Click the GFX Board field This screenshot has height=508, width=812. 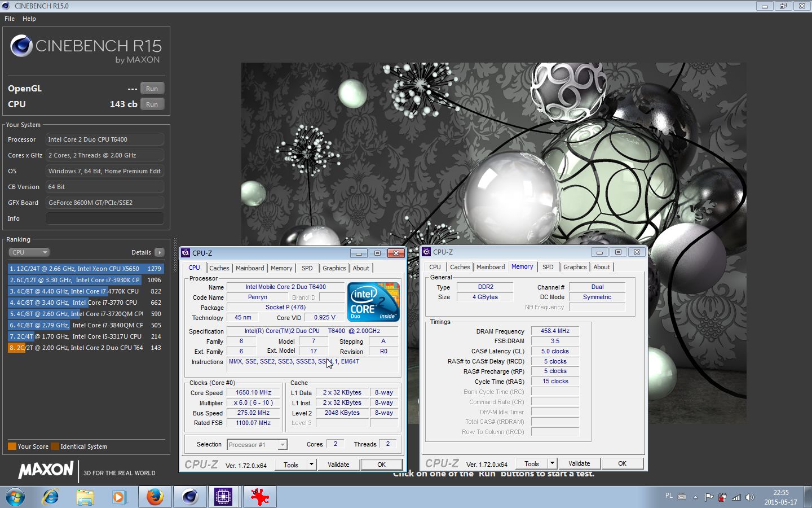coord(105,203)
